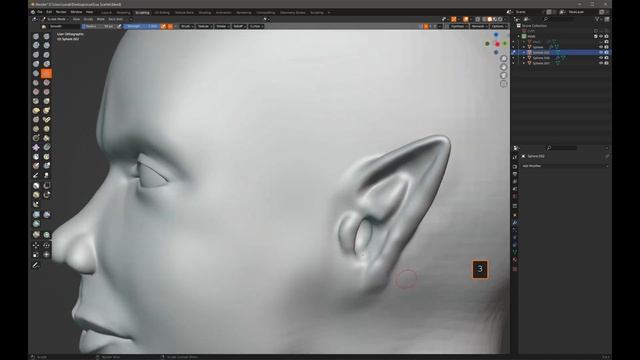Toggle radius pen pressure button
The width and height of the screenshot is (640, 360).
tap(119, 26)
